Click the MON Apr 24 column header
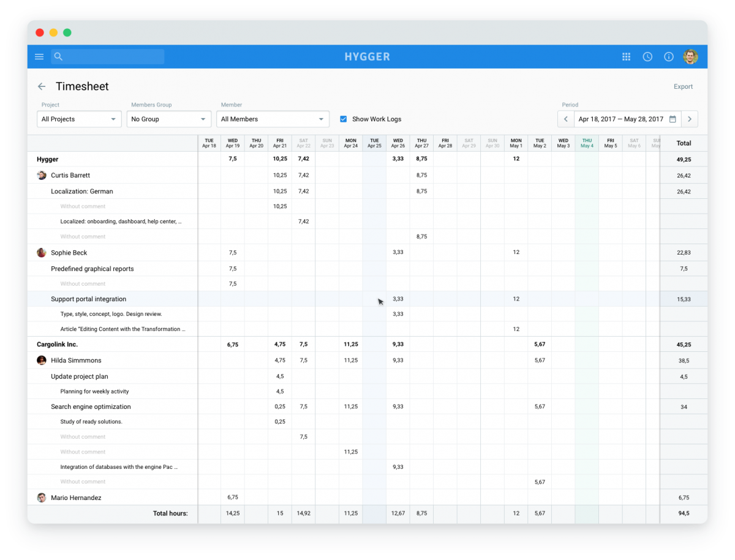This screenshot has width=735, height=560. pyautogui.click(x=350, y=143)
